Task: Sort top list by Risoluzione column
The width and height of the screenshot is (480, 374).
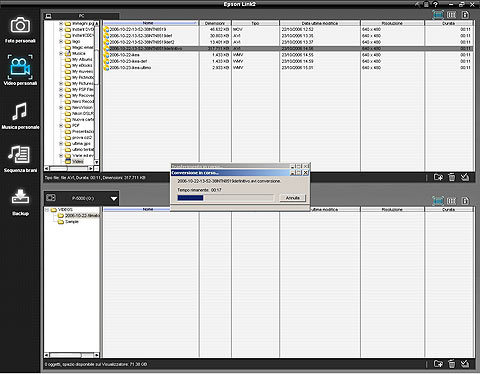Action: tap(392, 23)
